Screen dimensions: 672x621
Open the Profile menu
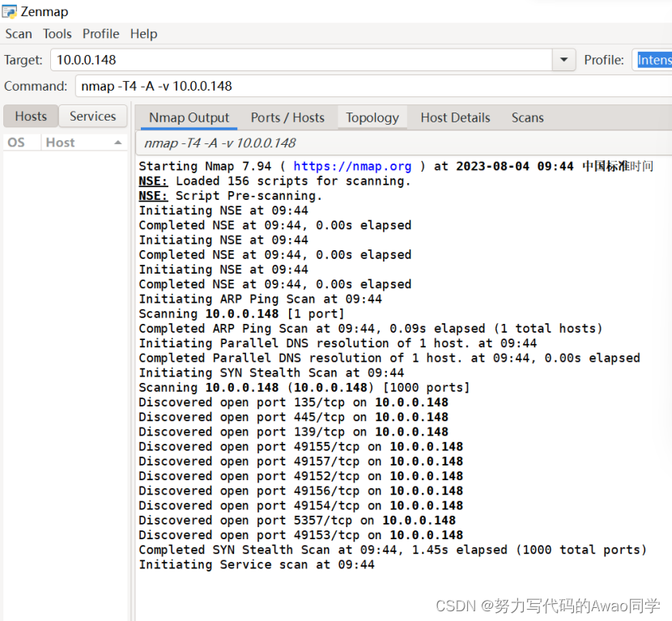click(100, 34)
